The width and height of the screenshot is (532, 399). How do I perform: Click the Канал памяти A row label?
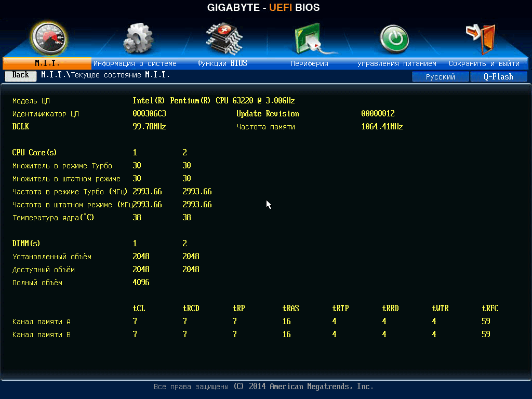click(42, 322)
